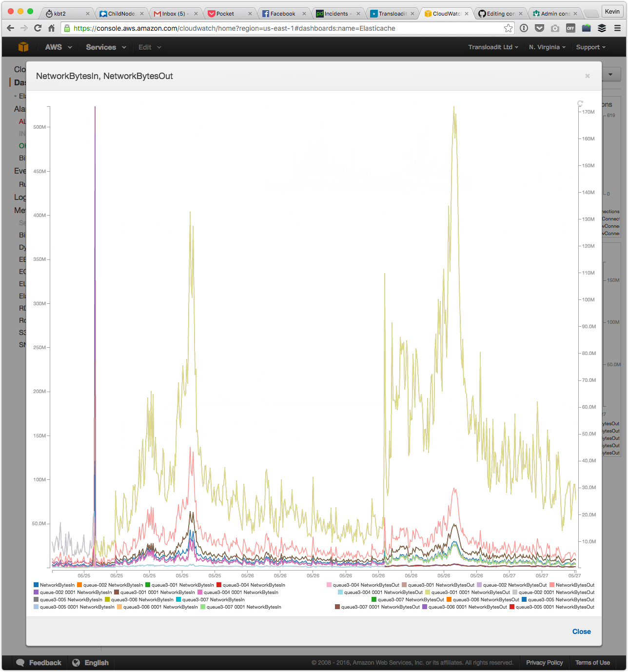Click the browser reload button
Screen dimensions: 628x672
point(38,28)
